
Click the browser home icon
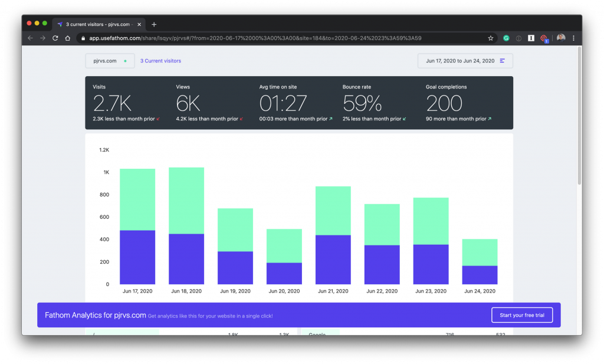click(67, 37)
